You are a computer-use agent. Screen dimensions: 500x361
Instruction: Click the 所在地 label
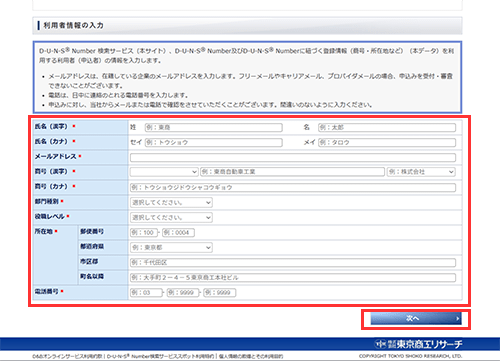click(44, 231)
